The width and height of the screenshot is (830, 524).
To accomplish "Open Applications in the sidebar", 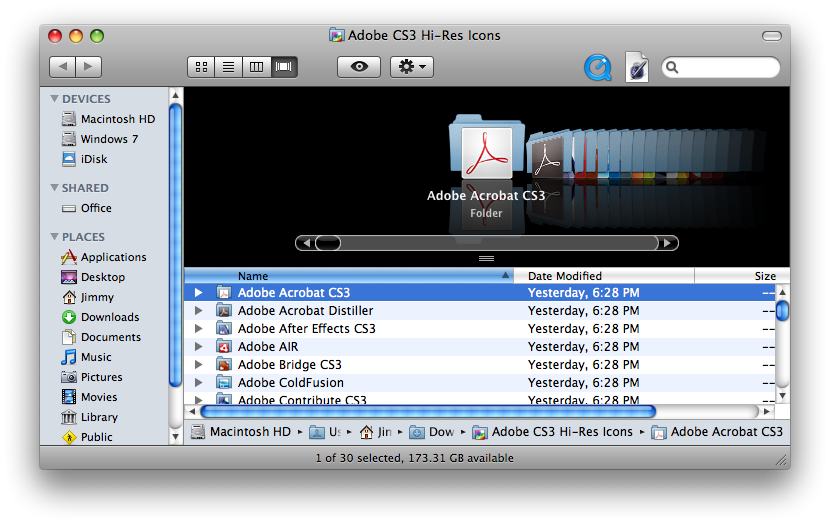I will point(104,257).
